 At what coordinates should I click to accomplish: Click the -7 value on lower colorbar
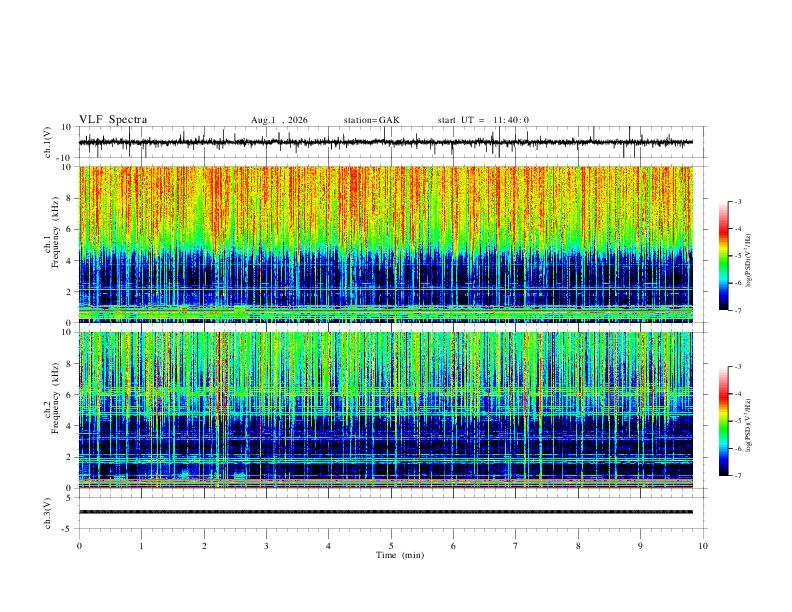pos(737,476)
